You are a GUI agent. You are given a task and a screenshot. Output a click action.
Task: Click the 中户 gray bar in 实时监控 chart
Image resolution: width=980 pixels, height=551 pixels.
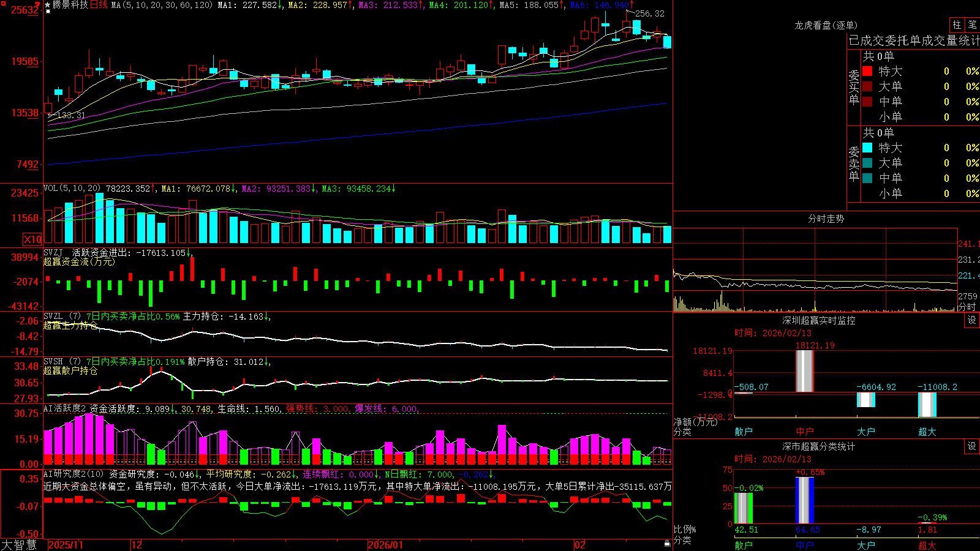click(x=805, y=371)
